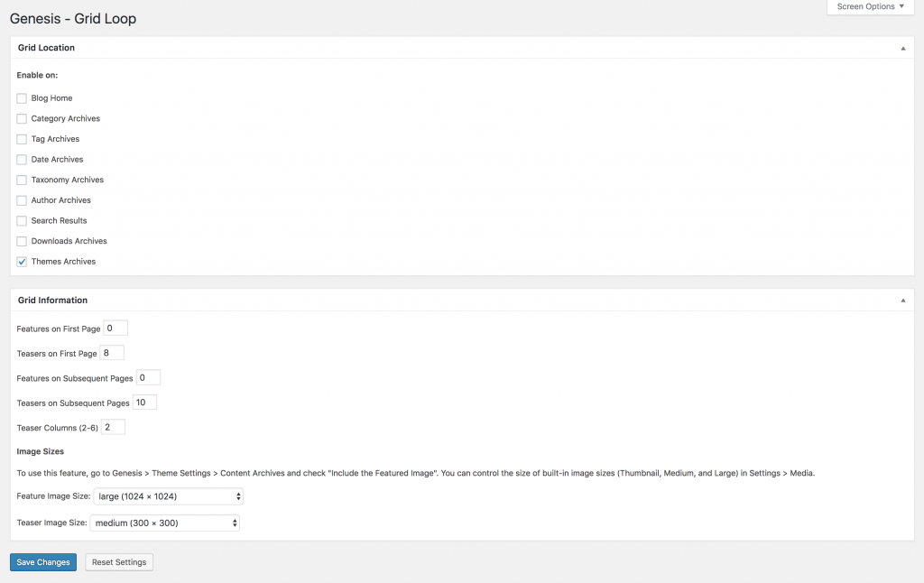
Task: Collapse the Grid Information panel arrow
Action: pyautogui.click(x=902, y=301)
